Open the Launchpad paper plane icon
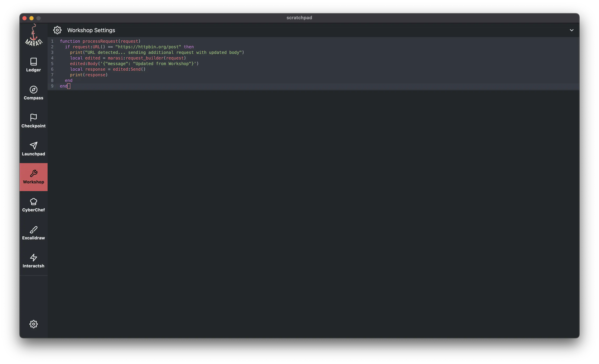 point(34,146)
